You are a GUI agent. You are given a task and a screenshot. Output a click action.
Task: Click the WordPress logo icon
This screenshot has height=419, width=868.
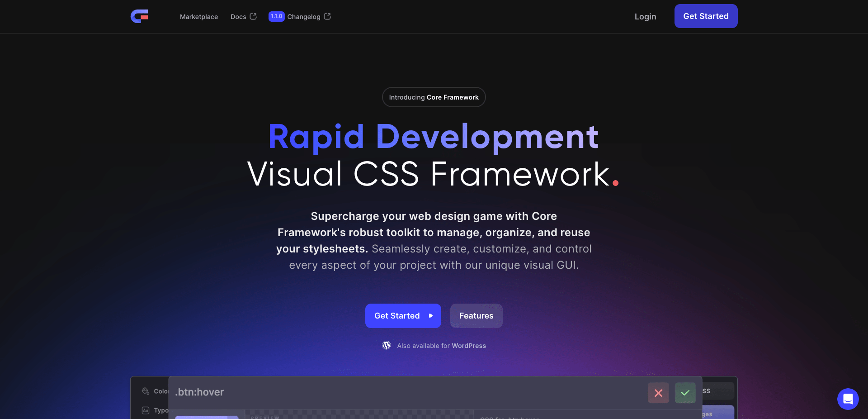(x=387, y=345)
